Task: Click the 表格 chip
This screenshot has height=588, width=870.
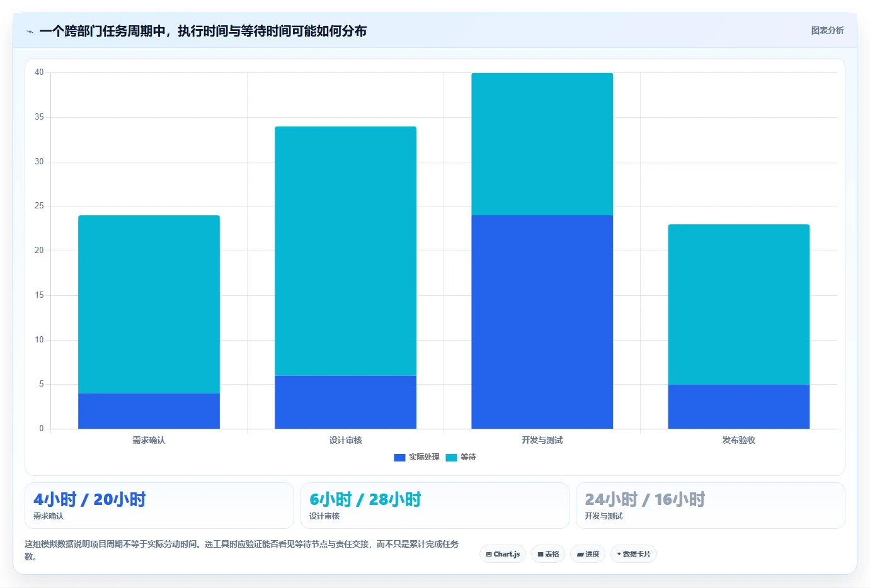Action: (548, 554)
